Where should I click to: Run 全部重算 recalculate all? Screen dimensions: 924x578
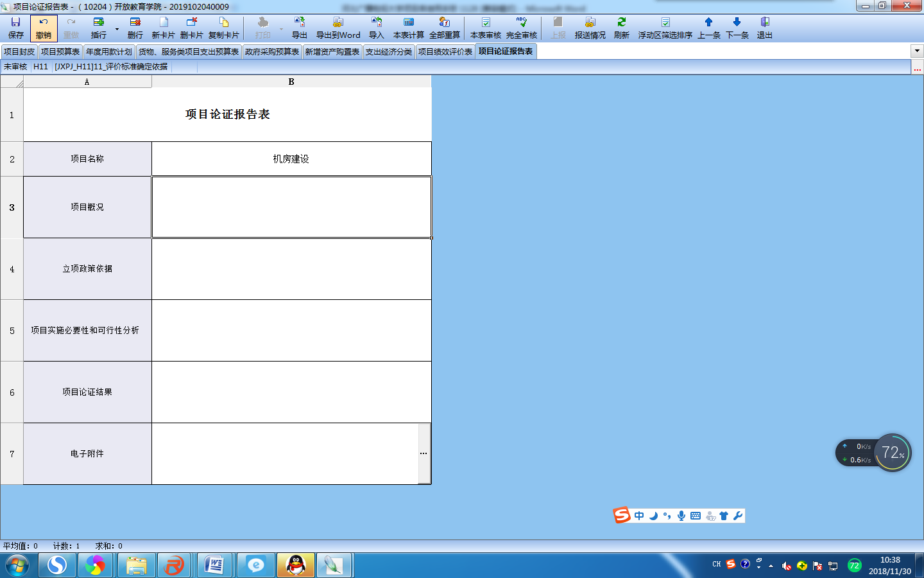pos(444,28)
